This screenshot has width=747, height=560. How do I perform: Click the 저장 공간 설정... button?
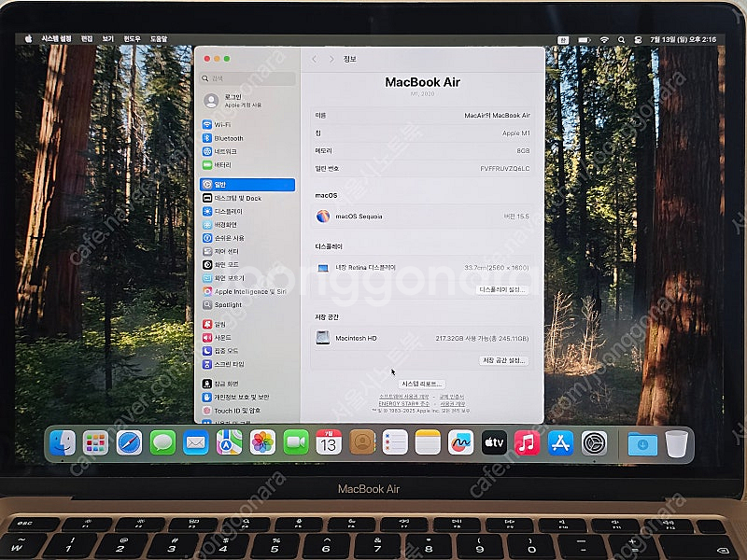[x=503, y=360]
